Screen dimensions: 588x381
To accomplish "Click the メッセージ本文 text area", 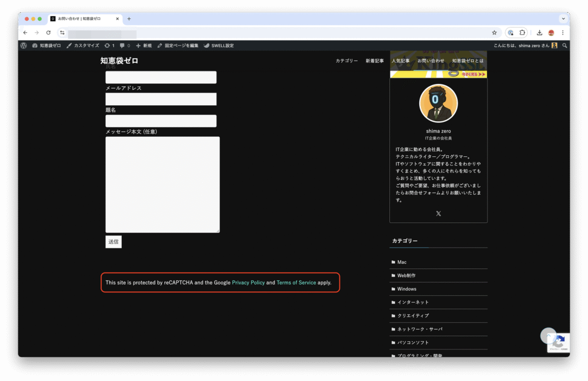I will click(x=163, y=184).
